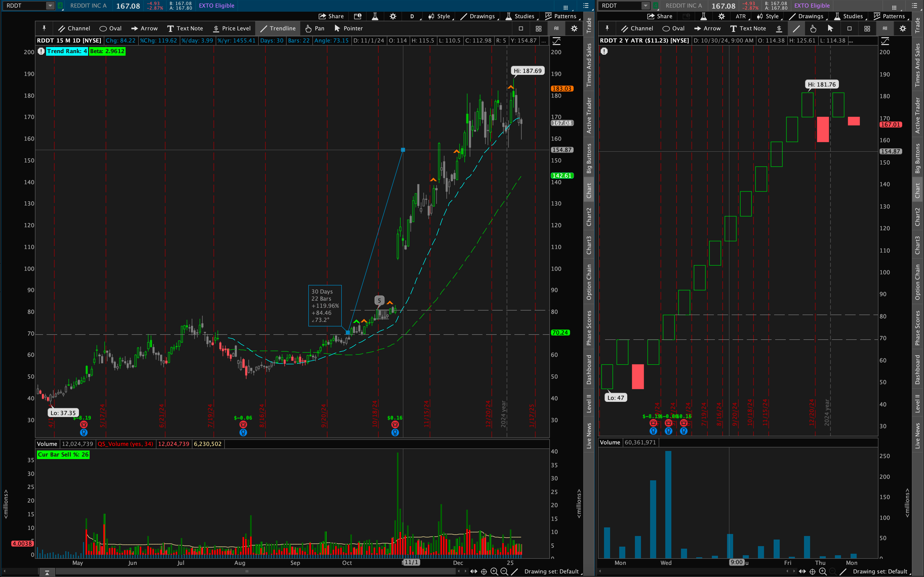Zoom in on left chart
The width and height of the screenshot is (924, 577).
click(494, 571)
